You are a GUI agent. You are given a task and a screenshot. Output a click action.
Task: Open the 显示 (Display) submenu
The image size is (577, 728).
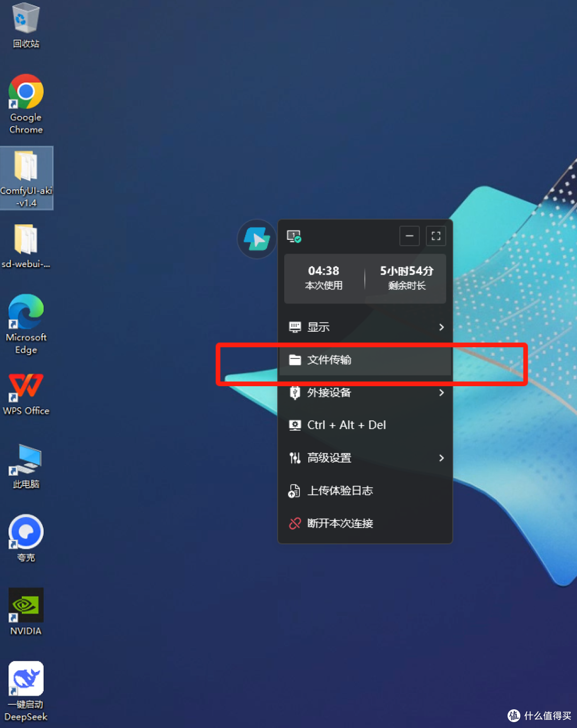click(x=365, y=327)
